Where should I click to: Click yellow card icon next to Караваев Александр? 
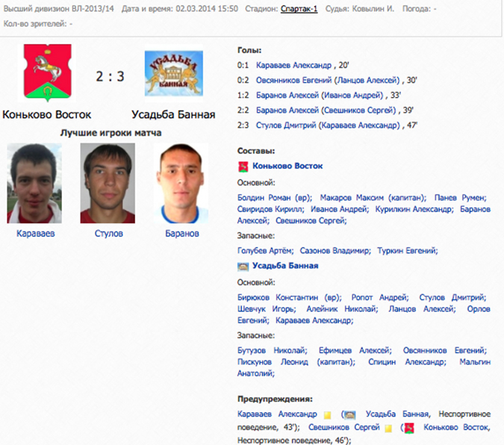327,415
